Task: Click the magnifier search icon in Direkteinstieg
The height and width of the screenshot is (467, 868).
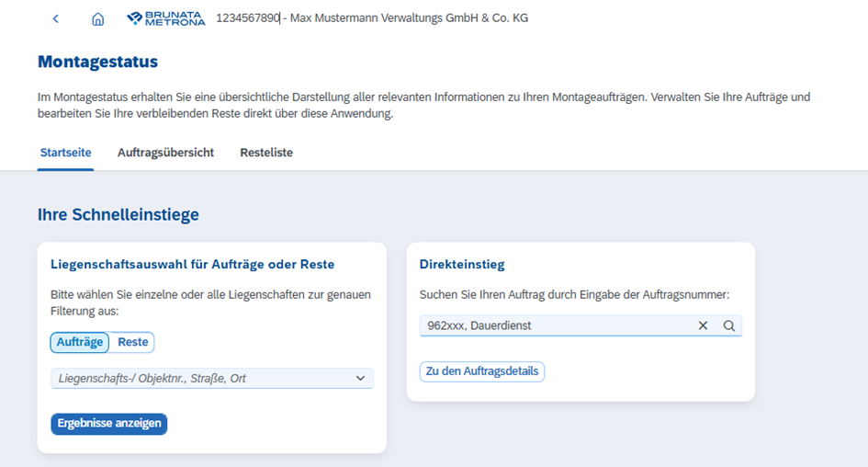Action: click(729, 325)
